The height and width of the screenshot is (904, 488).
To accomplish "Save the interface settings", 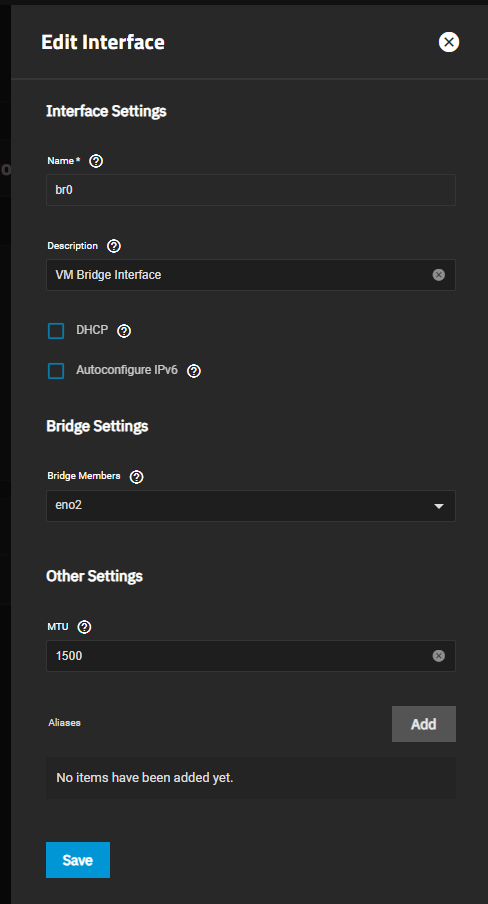I will click(x=78, y=860).
